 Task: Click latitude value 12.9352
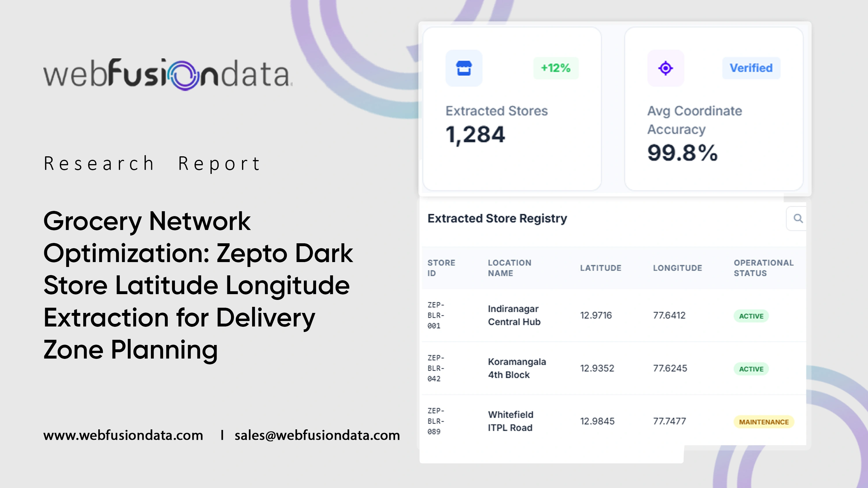pos(597,368)
